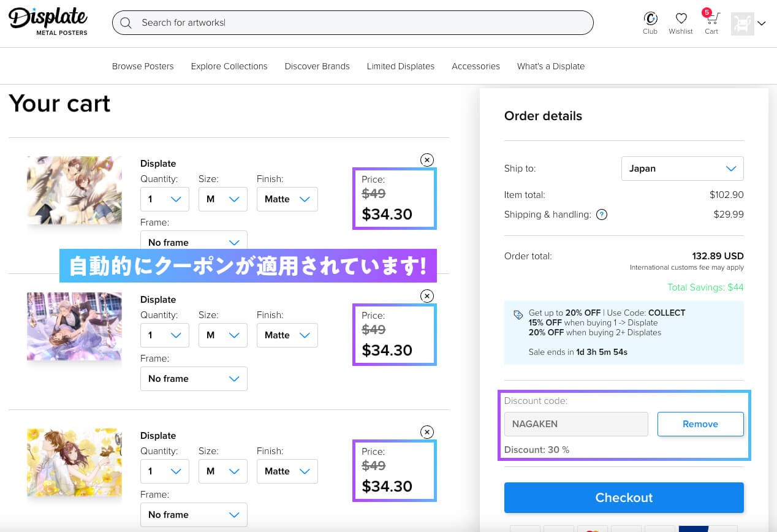
Task: Click the blue Checkout button
Action: point(624,498)
